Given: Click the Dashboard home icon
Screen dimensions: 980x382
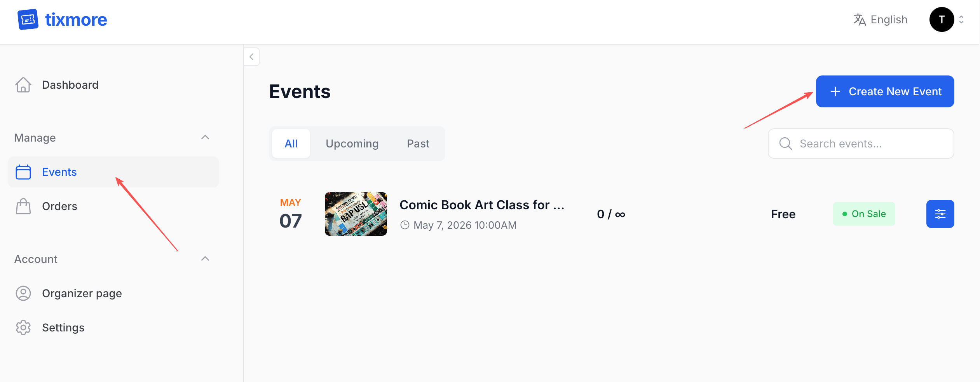Looking at the screenshot, I should pos(23,85).
